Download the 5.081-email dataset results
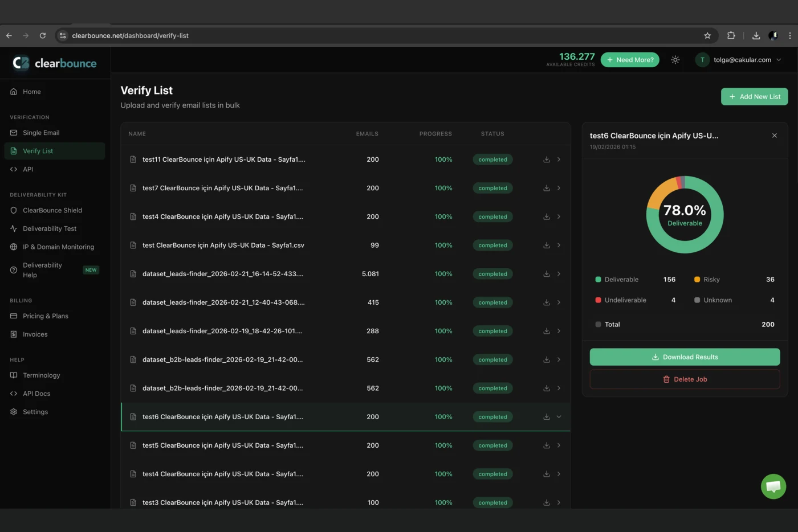 pyautogui.click(x=547, y=274)
